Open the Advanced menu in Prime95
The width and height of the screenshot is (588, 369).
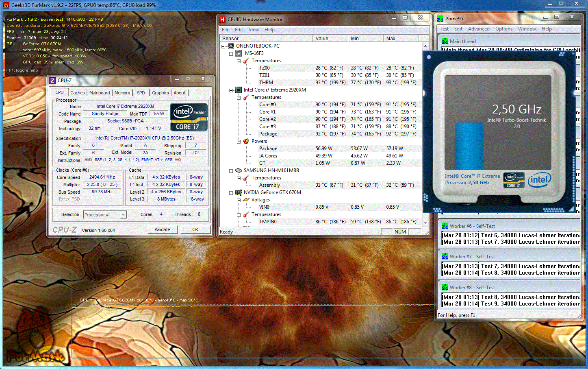coord(479,29)
